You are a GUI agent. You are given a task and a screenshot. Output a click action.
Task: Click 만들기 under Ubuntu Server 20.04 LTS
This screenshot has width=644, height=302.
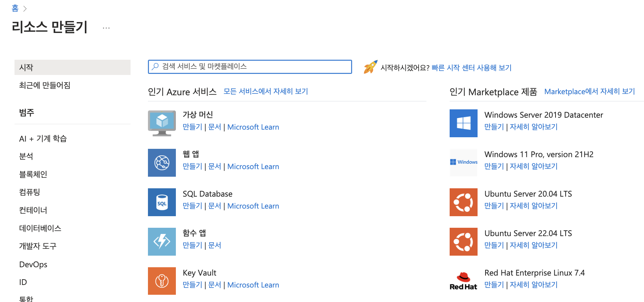[x=494, y=206]
